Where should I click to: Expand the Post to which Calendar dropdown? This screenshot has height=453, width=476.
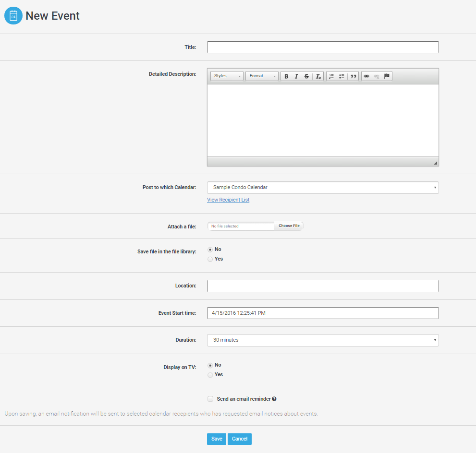tap(323, 188)
